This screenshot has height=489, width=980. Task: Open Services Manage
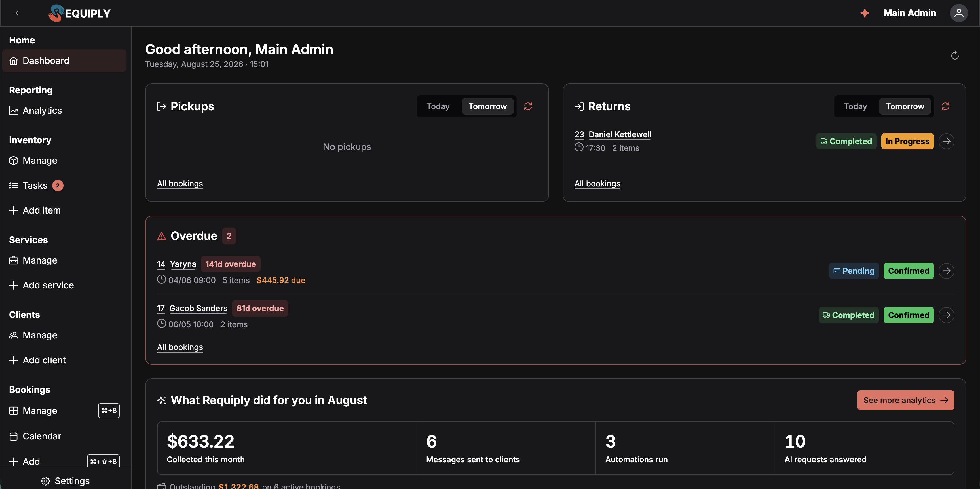pyautogui.click(x=64, y=260)
